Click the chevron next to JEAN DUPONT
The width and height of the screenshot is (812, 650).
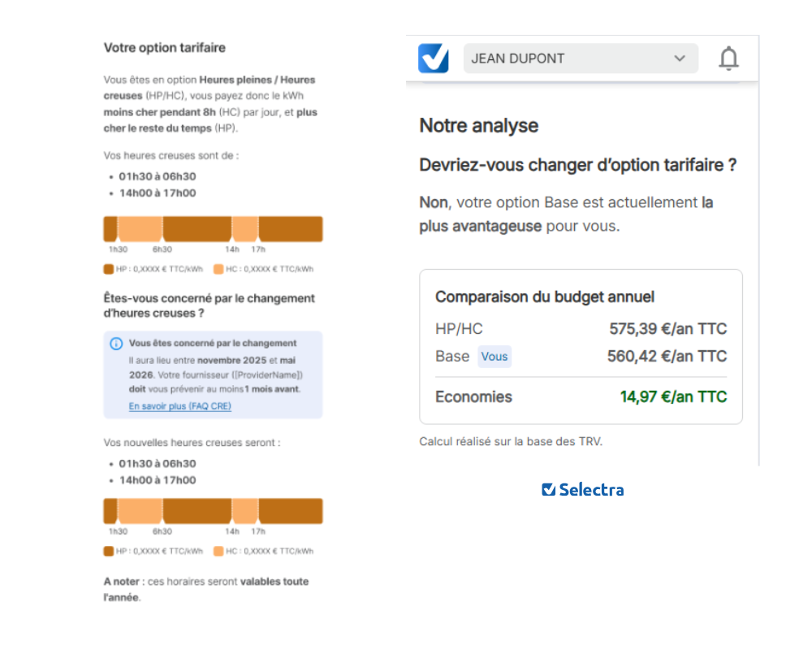pyautogui.click(x=680, y=58)
